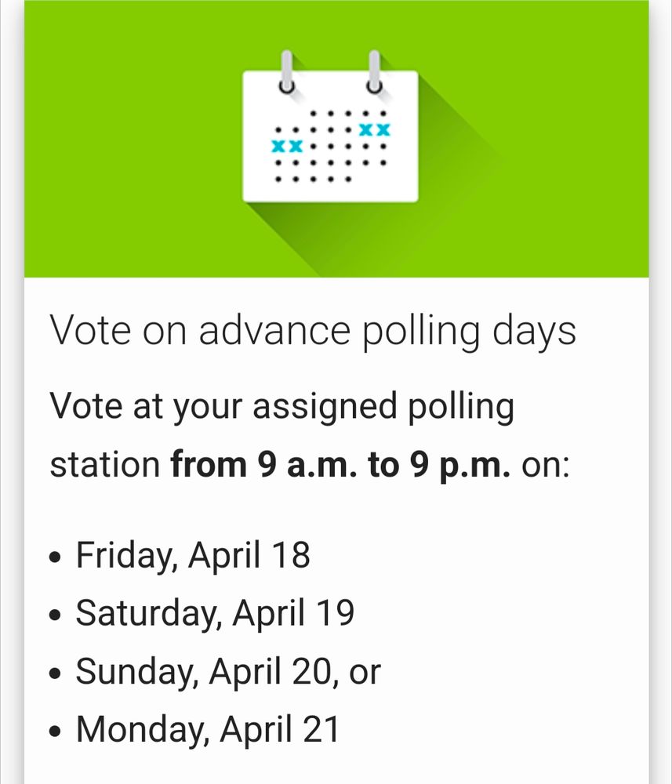Screen dimensions: 672x784
Task: Click the bottom row of calendar dots
Action: click(x=313, y=179)
